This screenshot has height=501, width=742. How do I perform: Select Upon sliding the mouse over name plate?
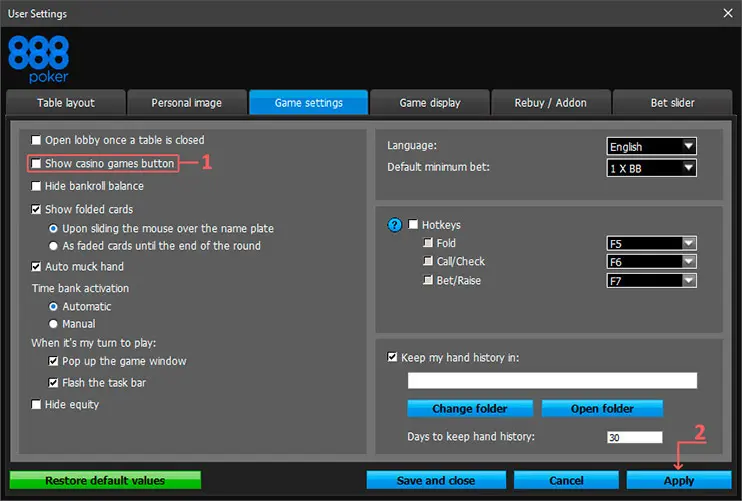[53, 229]
